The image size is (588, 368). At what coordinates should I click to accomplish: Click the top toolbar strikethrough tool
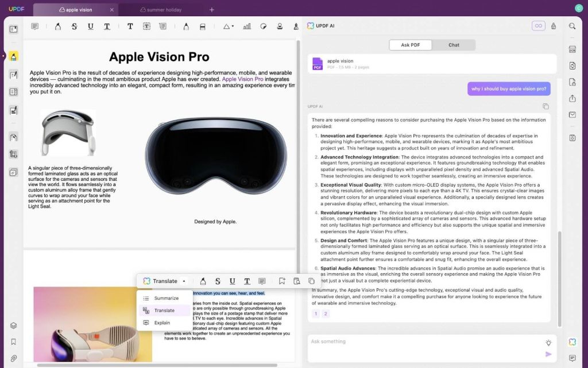coord(74,26)
